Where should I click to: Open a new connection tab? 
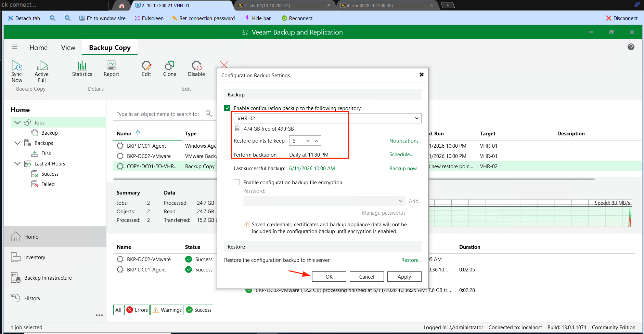[448, 5]
